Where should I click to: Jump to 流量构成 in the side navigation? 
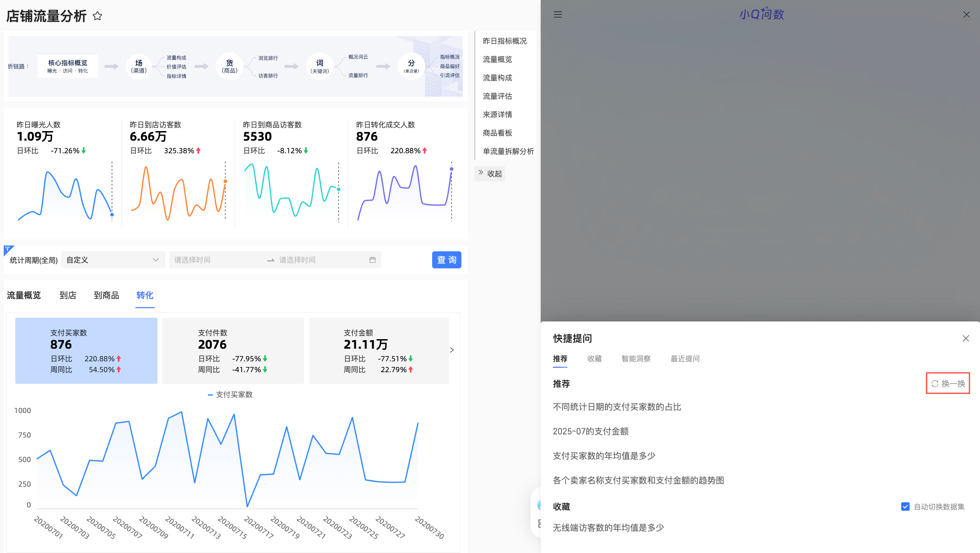click(497, 78)
